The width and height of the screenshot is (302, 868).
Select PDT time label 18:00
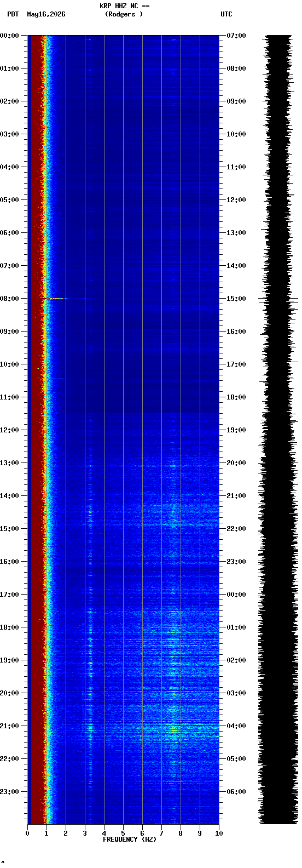pos(9,627)
